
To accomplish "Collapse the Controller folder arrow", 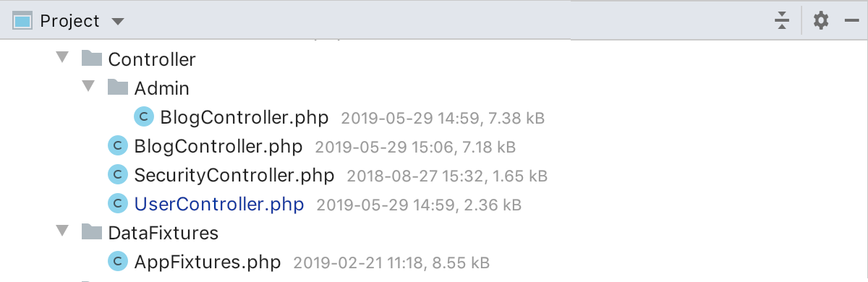I will click(x=61, y=58).
